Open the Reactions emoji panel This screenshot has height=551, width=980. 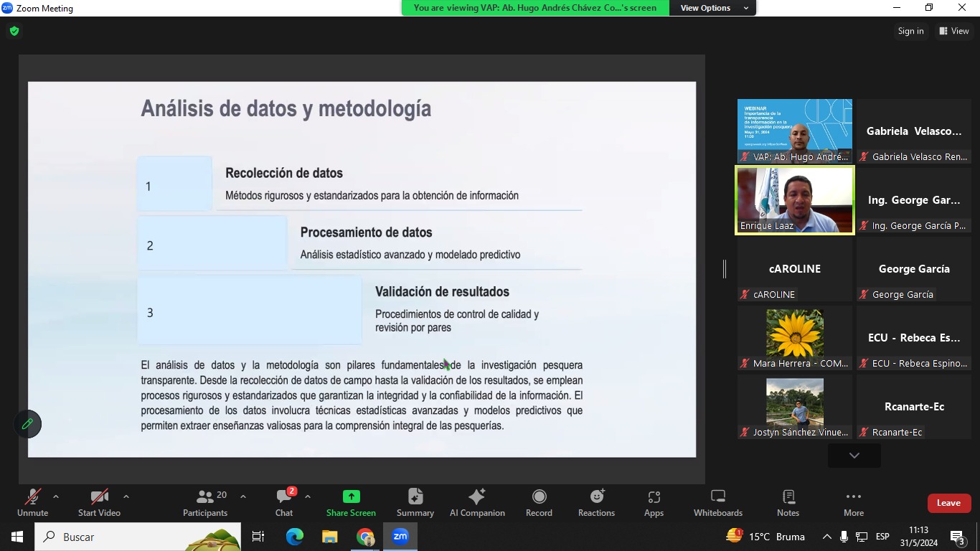pyautogui.click(x=596, y=502)
